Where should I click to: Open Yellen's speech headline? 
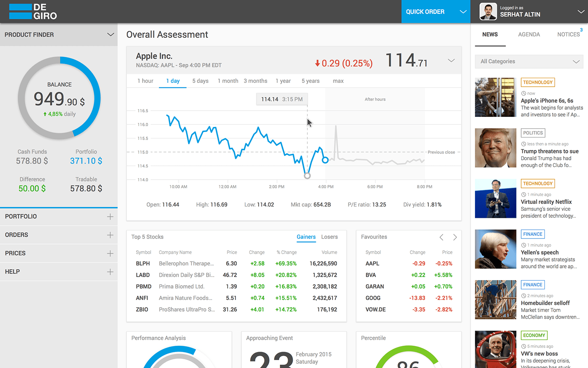pyautogui.click(x=540, y=252)
